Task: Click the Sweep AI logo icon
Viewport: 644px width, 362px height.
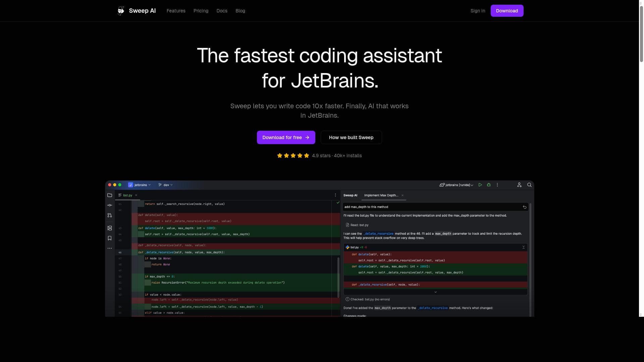Action: (x=121, y=11)
